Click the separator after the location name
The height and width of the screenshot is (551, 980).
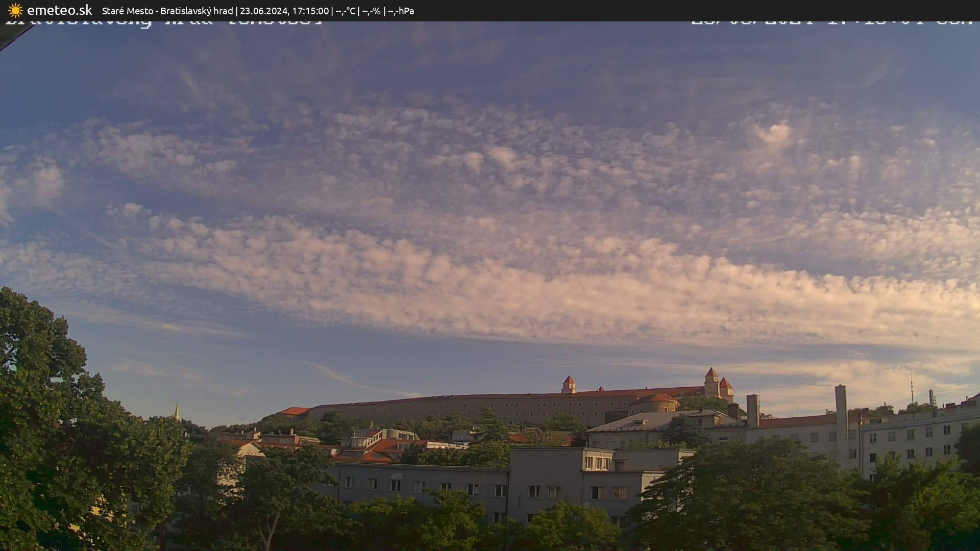236,10
